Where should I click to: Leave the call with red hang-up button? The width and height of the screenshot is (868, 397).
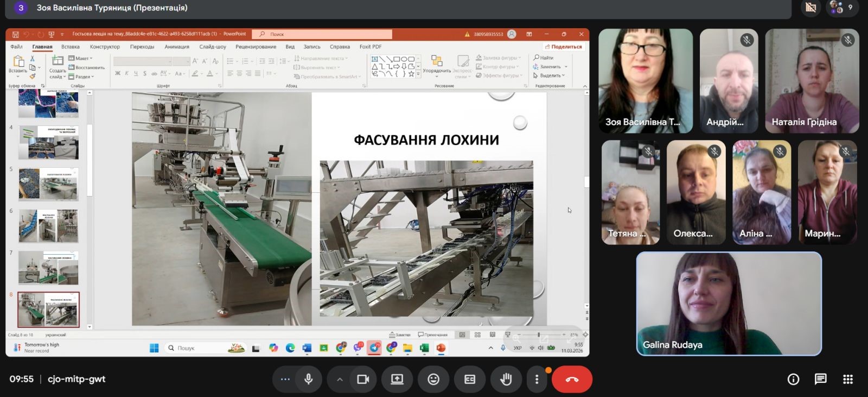(572, 379)
